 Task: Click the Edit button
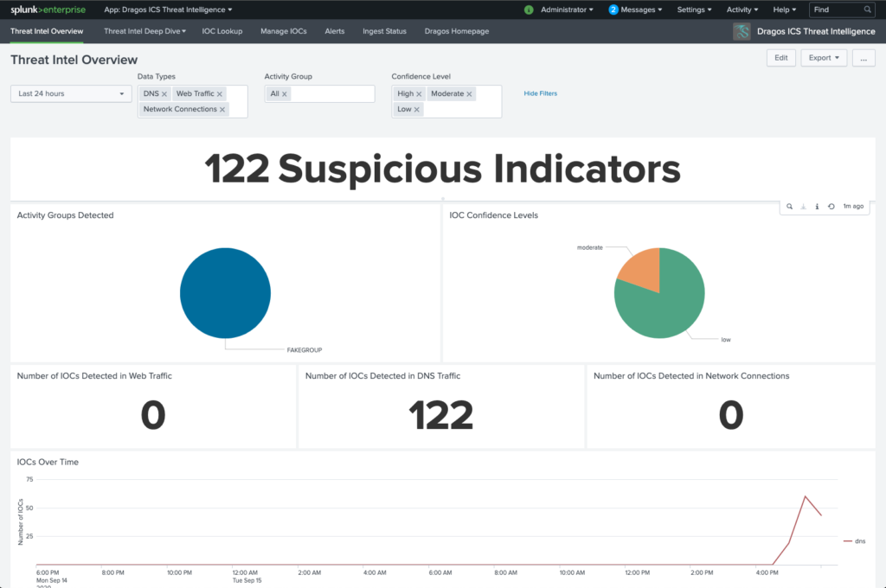pyautogui.click(x=781, y=58)
